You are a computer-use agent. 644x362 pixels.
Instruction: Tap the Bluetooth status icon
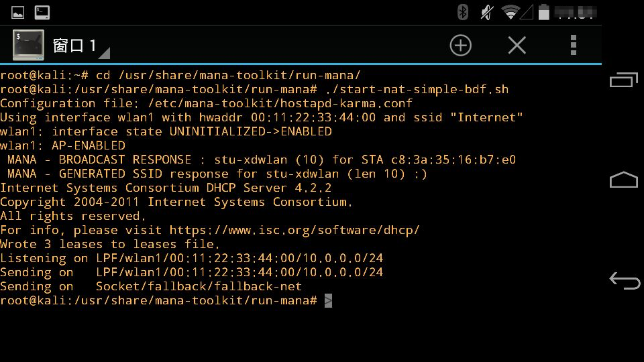point(463,12)
